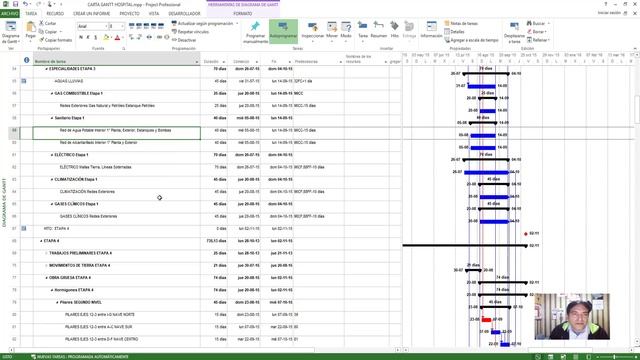Viewport: 640px width, 360px height.
Task: Click Copiar formato paintbrush button
Action: (56, 40)
